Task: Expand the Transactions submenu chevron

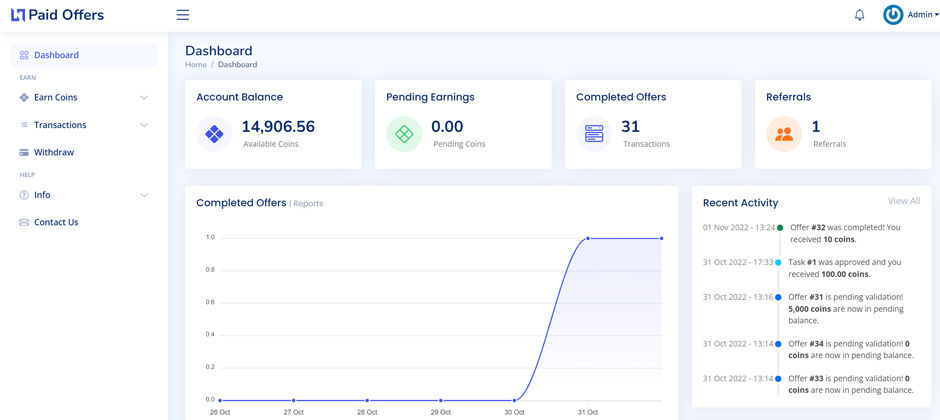Action: pos(144,125)
